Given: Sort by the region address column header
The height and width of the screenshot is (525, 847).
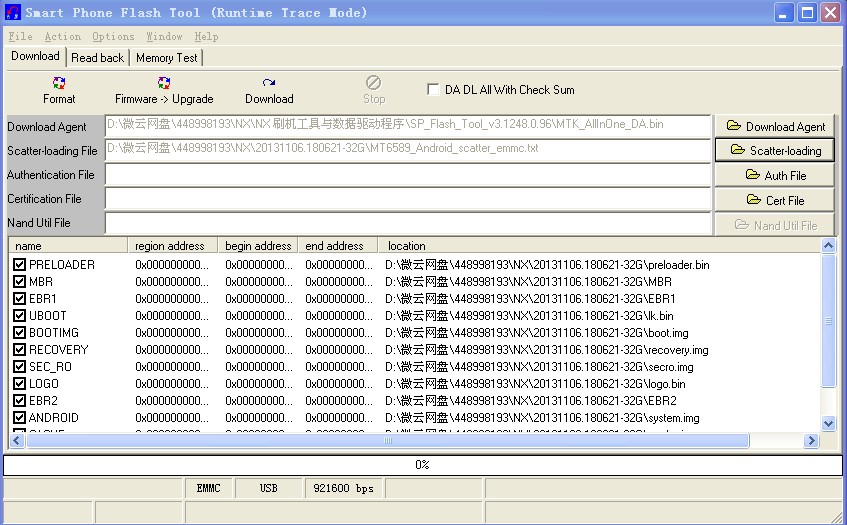Looking at the screenshot, I should coord(173,246).
